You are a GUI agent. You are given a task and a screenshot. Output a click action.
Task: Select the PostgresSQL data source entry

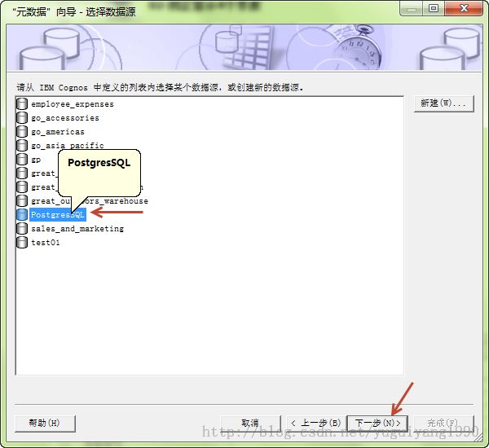(58, 215)
